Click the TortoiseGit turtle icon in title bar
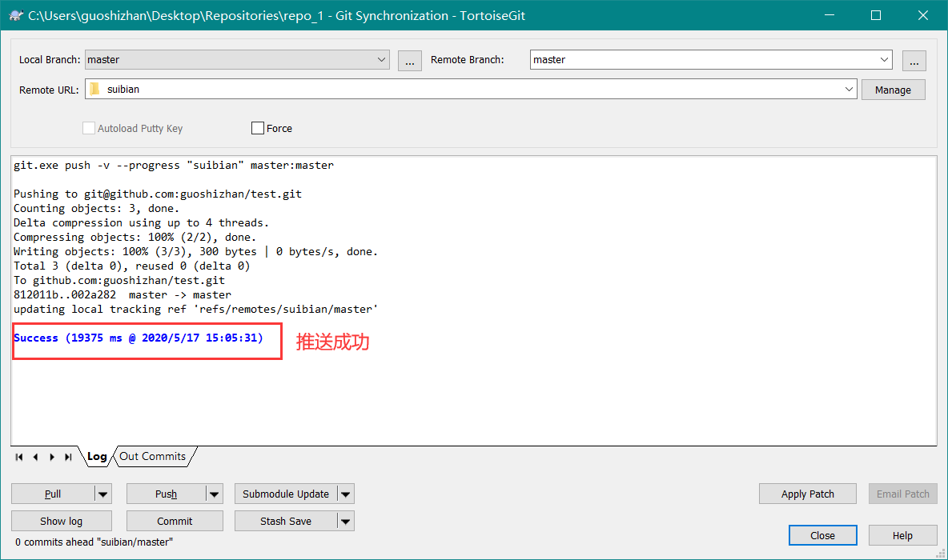The image size is (948, 560). (x=15, y=15)
